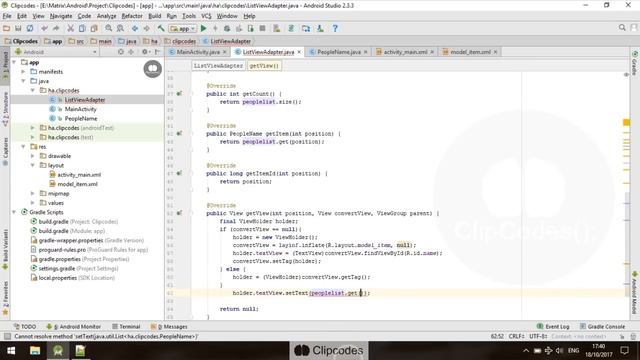The image size is (640, 360).
Task: Click the Help question mark icon
Action: [335, 29]
